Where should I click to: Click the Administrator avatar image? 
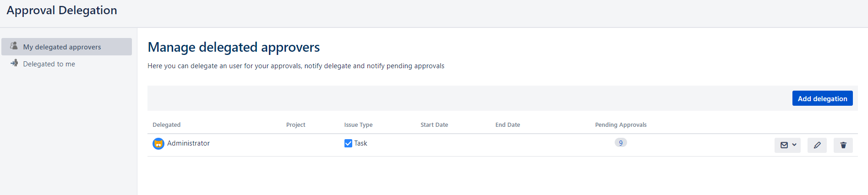coord(158,144)
